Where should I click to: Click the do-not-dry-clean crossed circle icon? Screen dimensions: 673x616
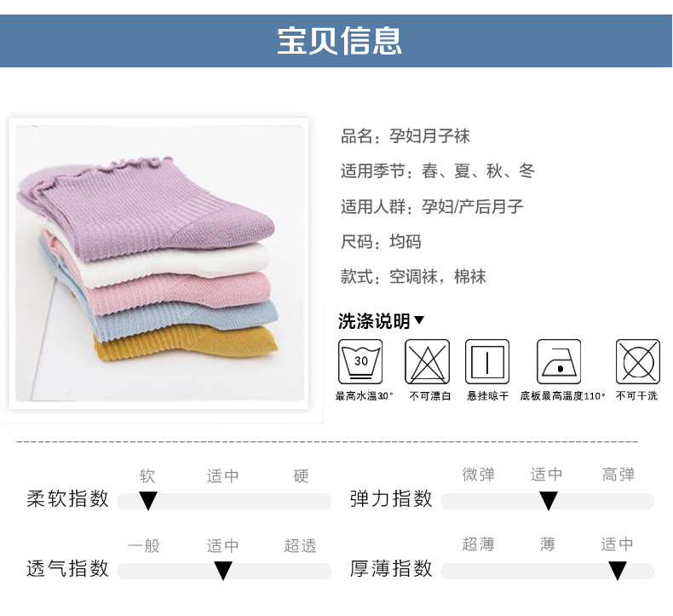pos(638,362)
